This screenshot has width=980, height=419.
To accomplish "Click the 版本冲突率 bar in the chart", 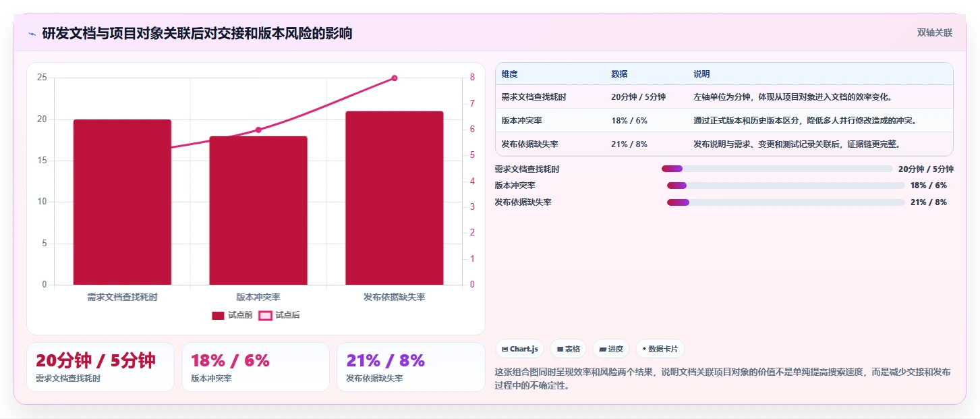I will (258, 211).
